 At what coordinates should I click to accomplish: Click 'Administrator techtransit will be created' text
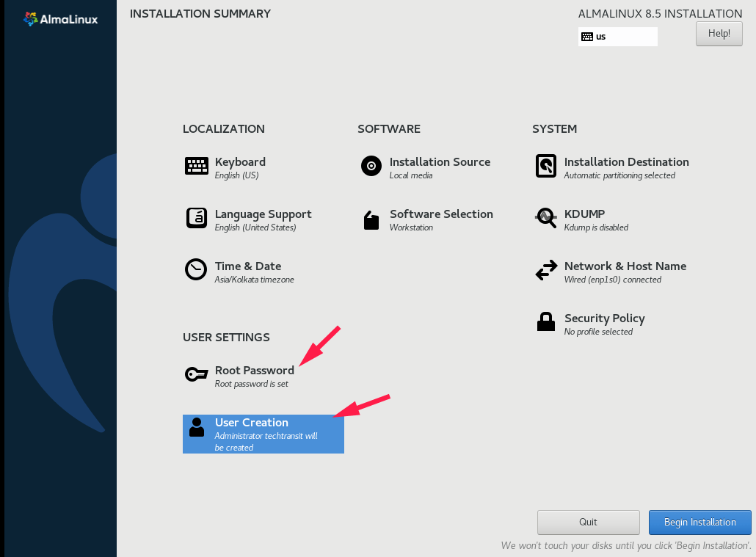coord(266,442)
